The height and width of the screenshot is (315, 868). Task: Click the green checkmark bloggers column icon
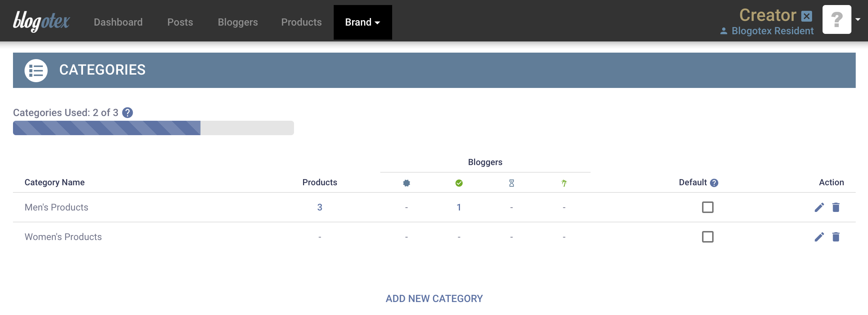459,183
